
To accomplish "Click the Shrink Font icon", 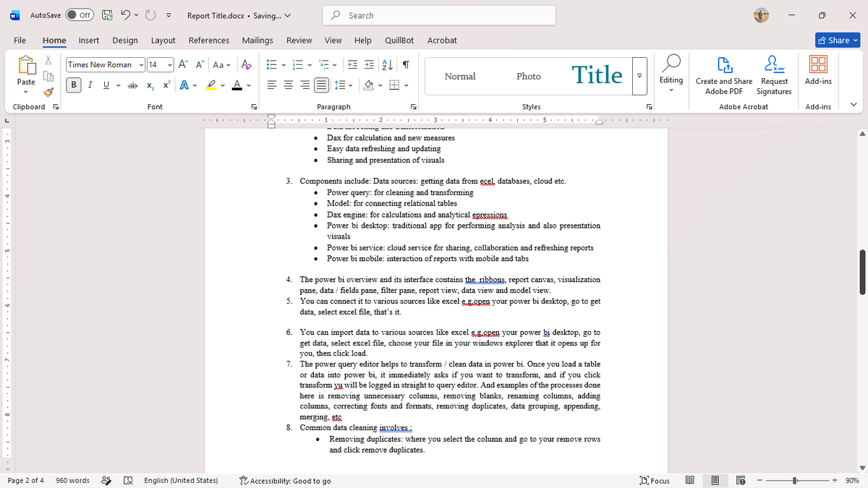I will tap(199, 64).
